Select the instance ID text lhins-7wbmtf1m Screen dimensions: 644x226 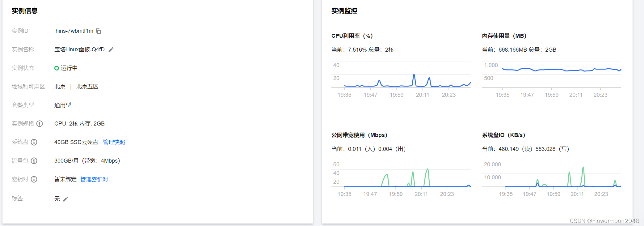click(x=74, y=31)
